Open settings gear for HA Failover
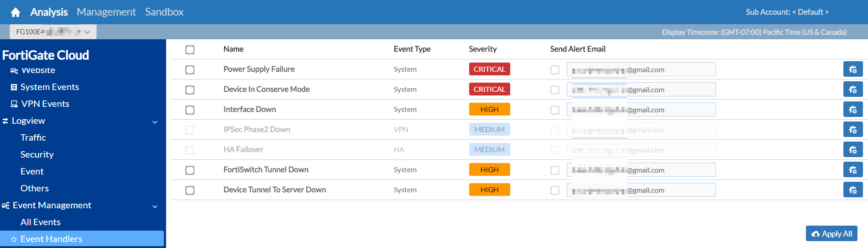The image size is (868, 248). [x=853, y=150]
